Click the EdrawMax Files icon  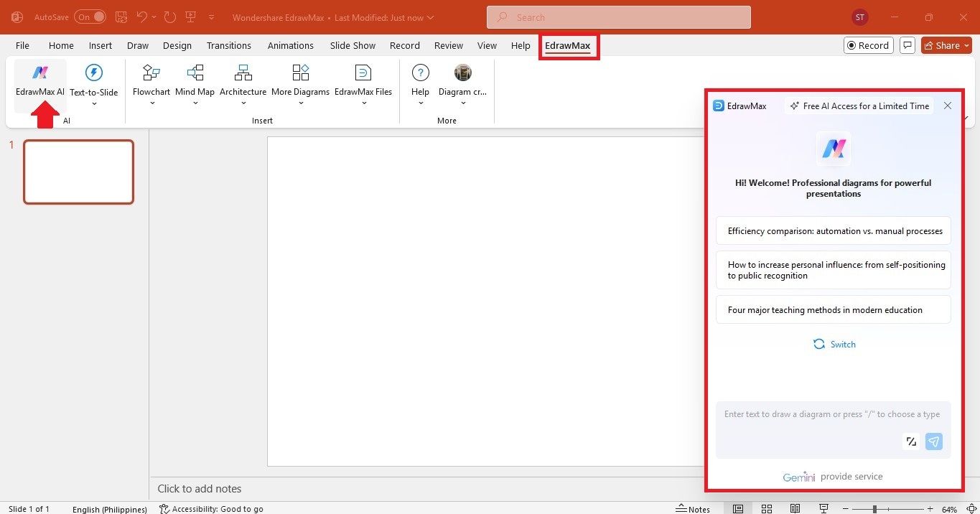pos(363,73)
